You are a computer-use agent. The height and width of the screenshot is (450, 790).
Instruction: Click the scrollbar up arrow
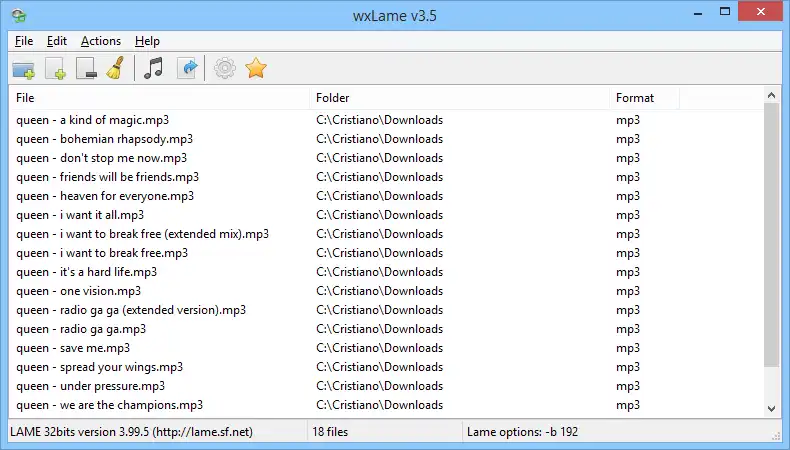(771, 95)
